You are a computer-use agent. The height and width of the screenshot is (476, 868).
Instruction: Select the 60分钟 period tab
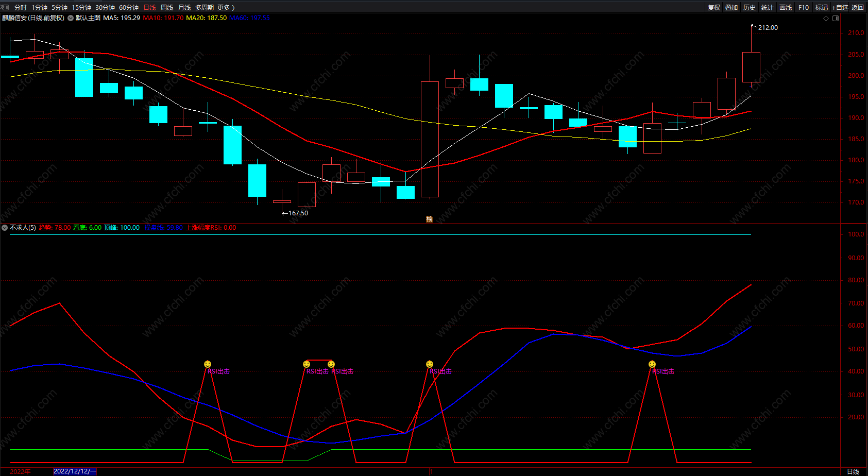pos(129,8)
